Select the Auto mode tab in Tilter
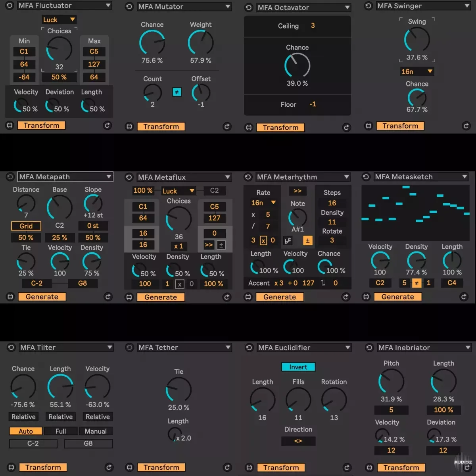This screenshot has height=476, width=476. (x=26, y=431)
